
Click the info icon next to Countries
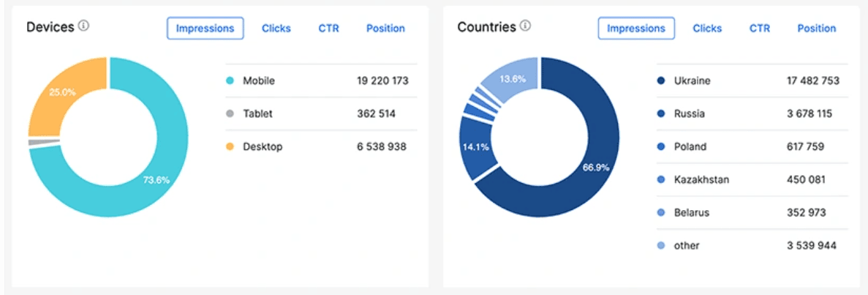[525, 26]
